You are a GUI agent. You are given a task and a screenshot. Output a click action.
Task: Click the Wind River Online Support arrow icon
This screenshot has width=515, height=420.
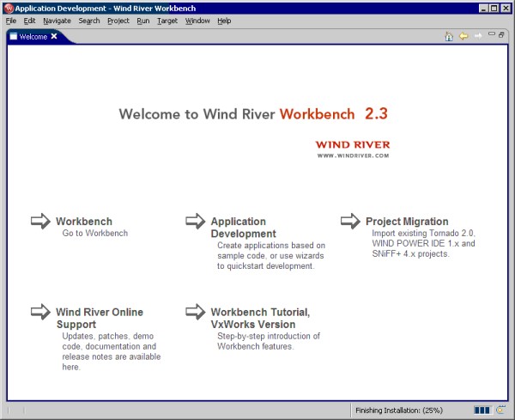tap(40, 312)
